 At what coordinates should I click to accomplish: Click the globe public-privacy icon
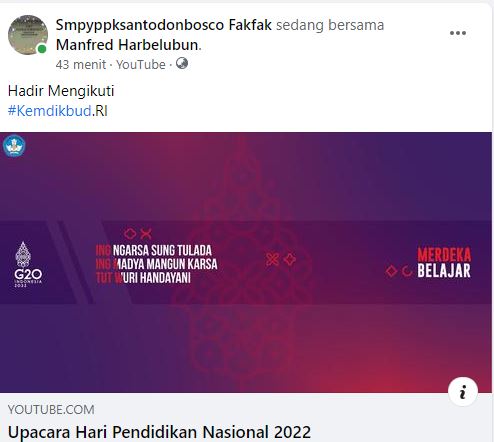[182, 63]
